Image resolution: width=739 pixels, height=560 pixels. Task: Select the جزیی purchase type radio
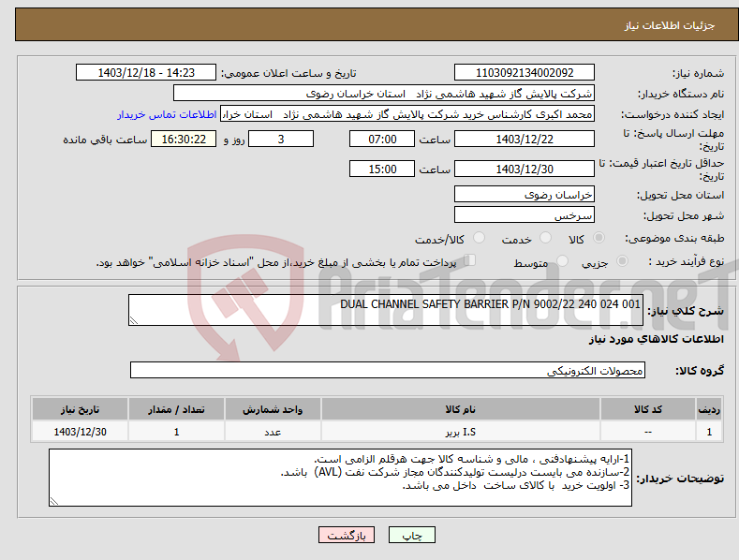[x=622, y=261]
